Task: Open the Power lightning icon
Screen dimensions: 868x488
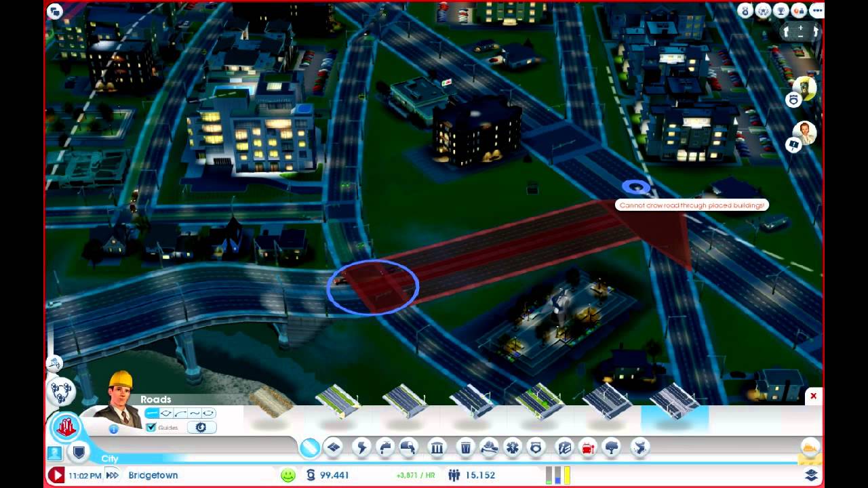Action: (361, 447)
